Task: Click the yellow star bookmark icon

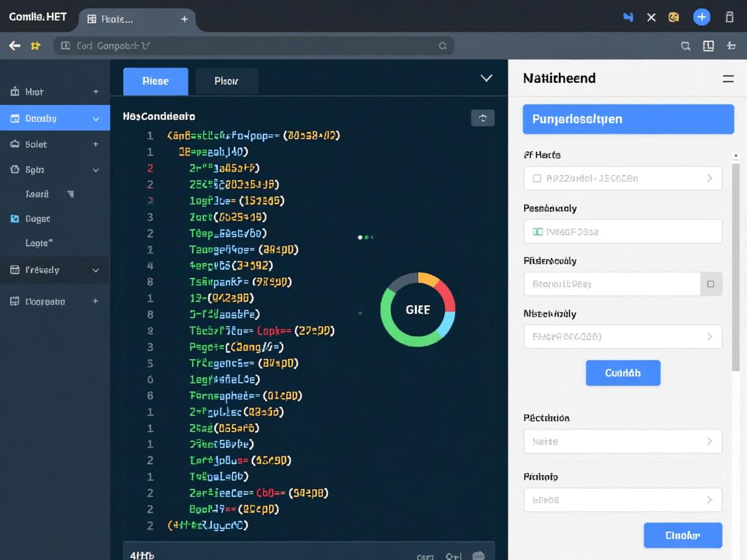Action: 36,45
